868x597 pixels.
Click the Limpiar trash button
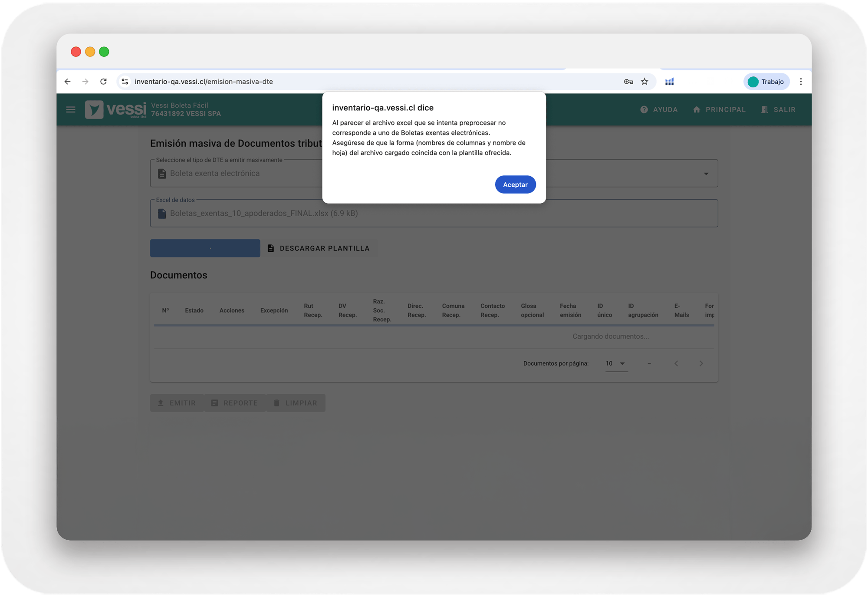point(296,403)
